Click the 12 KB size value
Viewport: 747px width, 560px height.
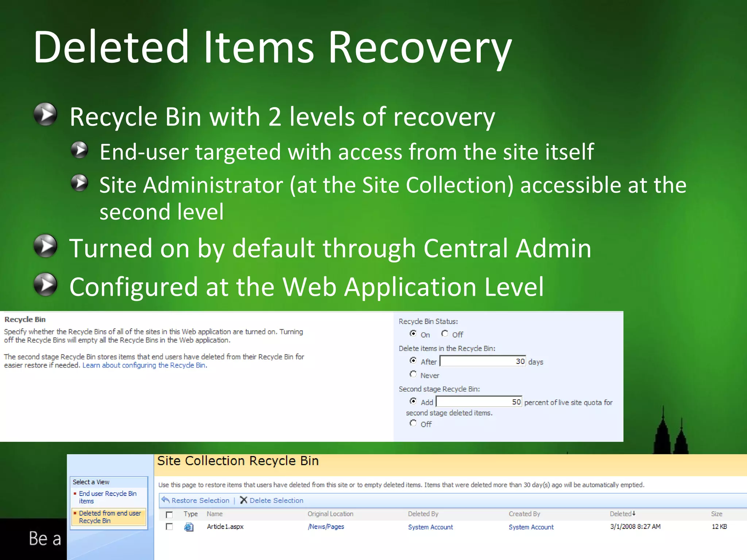tap(719, 527)
